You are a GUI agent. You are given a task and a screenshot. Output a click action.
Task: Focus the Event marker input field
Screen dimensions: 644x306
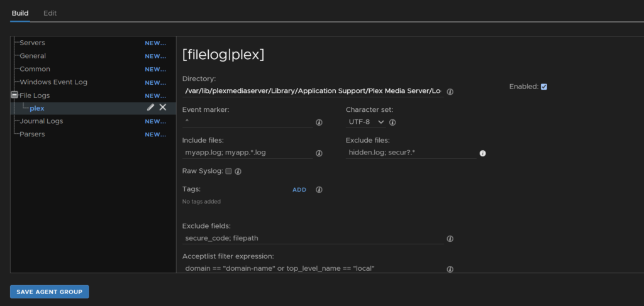click(248, 122)
